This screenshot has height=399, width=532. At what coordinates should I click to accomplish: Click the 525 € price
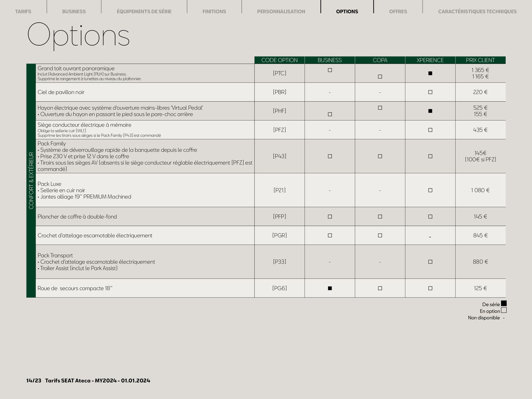(x=480, y=108)
